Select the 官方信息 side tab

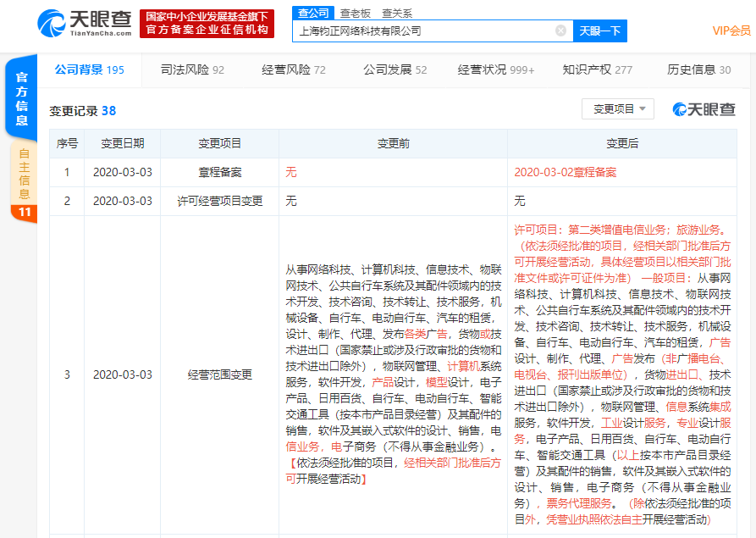tap(21, 98)
